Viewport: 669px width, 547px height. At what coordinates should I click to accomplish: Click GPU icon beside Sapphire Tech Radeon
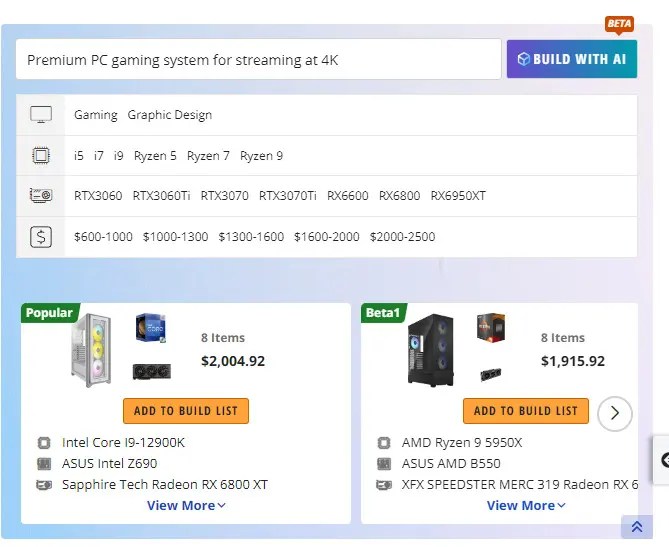pos(44,485)
